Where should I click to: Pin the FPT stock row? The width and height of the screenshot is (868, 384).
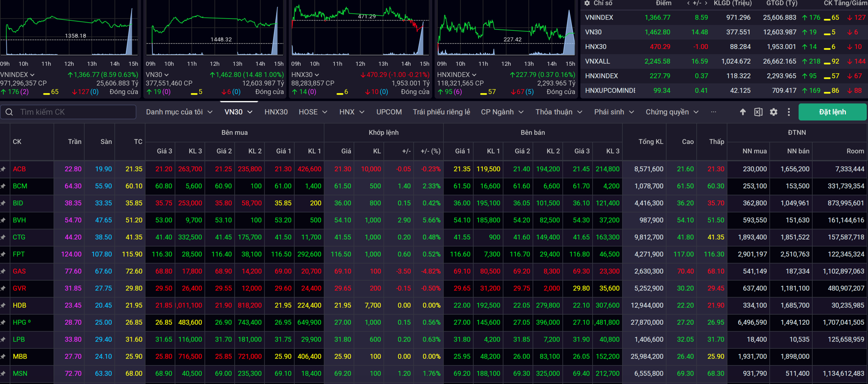point(3,254)
